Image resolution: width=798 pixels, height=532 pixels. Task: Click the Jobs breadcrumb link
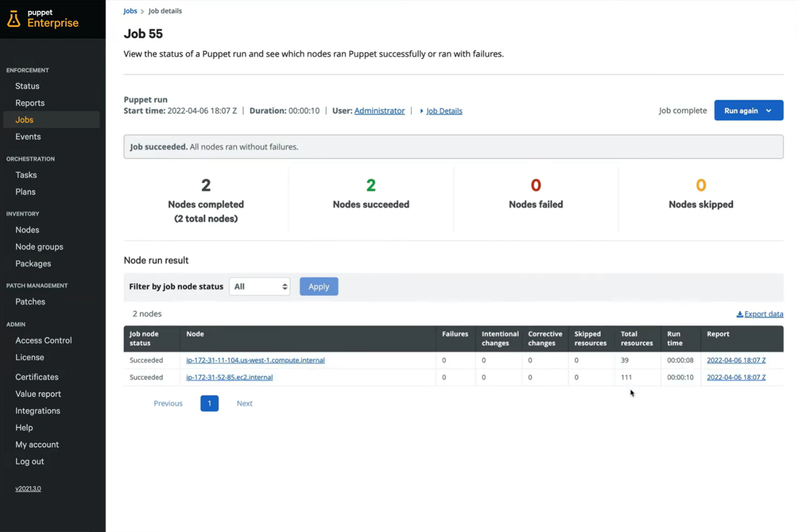click(x=130, y=10)
